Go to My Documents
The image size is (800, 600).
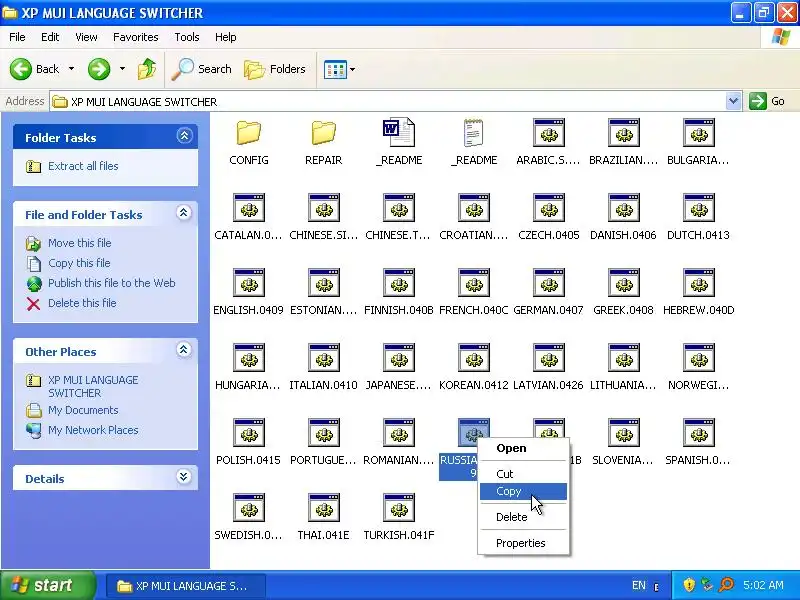pyautogui.click(x=83, y=410)
